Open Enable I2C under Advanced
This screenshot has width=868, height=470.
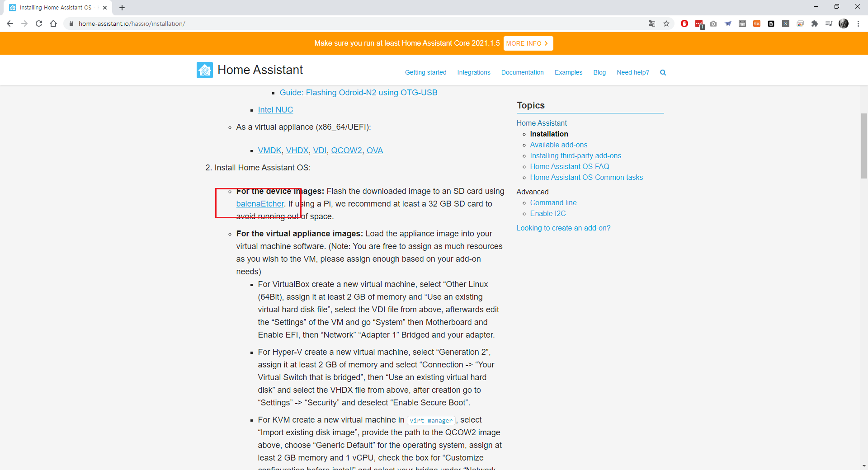tap(548, 213)
